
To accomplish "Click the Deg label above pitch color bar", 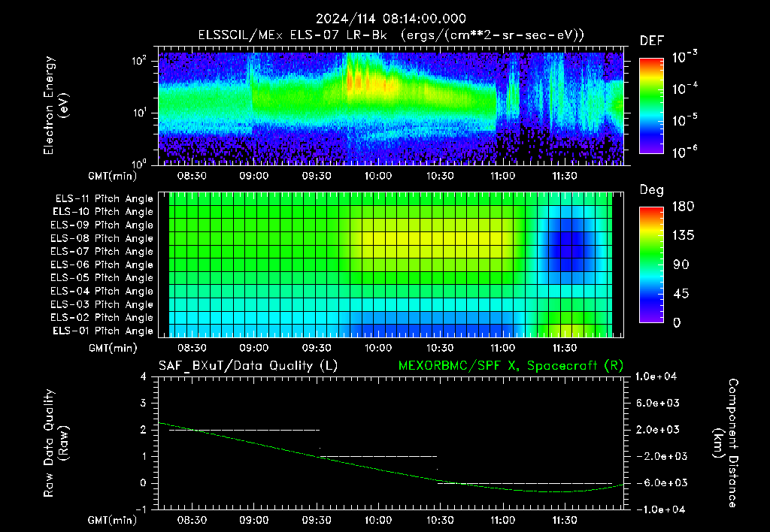I will coord(652,190).
